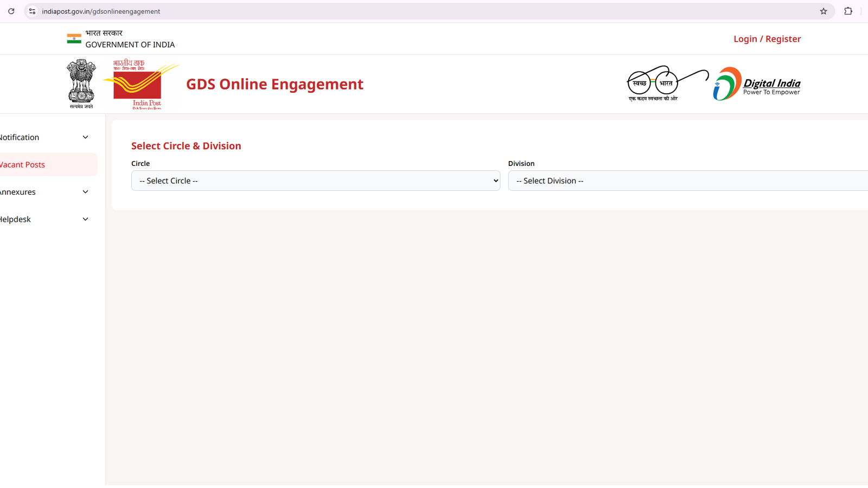Click the Indian flag icon
Screen dimensions: 868x488
(x=74, y=38)
